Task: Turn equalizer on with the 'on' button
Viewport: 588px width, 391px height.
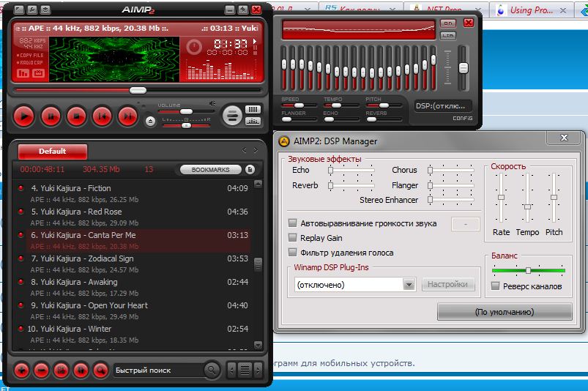Action: (x=447, y=23)
